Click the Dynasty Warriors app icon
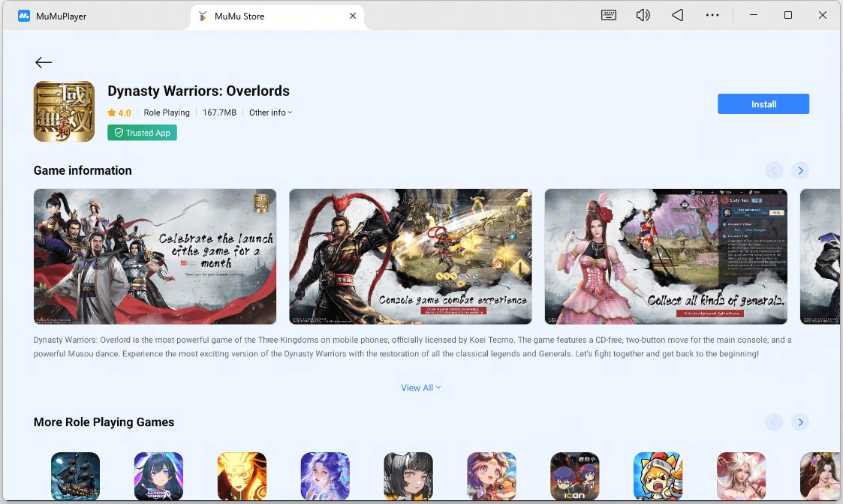The width and height of the screenshot is (843, 504). coord(64,111)
